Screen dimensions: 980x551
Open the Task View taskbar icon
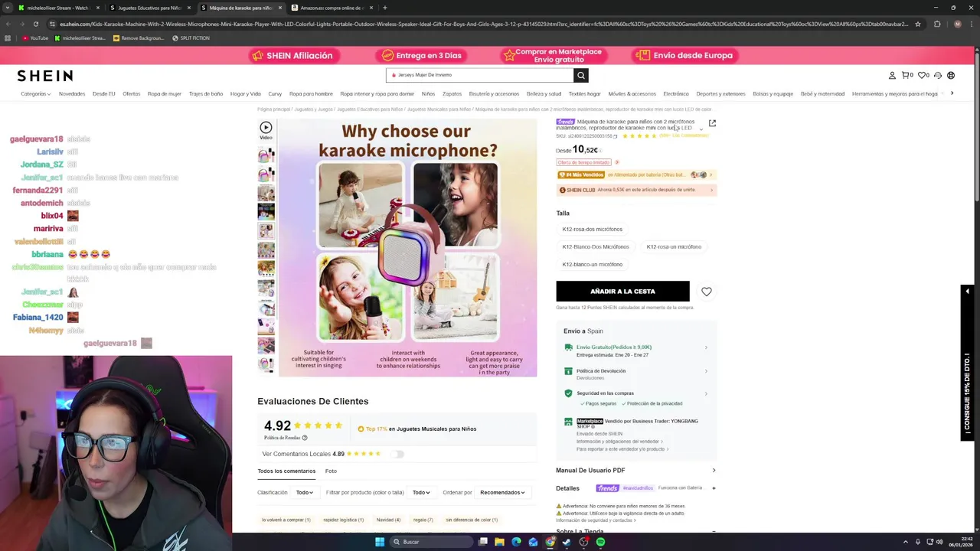(x=482, y=542)
